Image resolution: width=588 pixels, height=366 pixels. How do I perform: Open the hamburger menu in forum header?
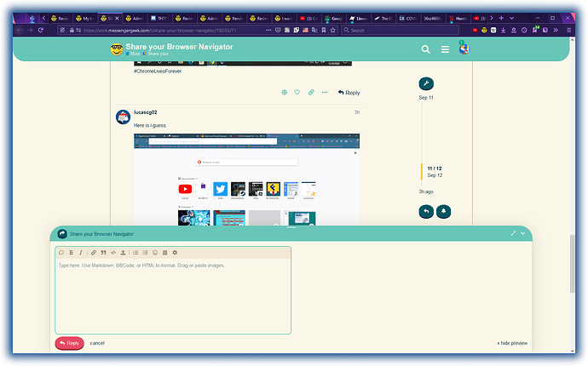point(445,49)
